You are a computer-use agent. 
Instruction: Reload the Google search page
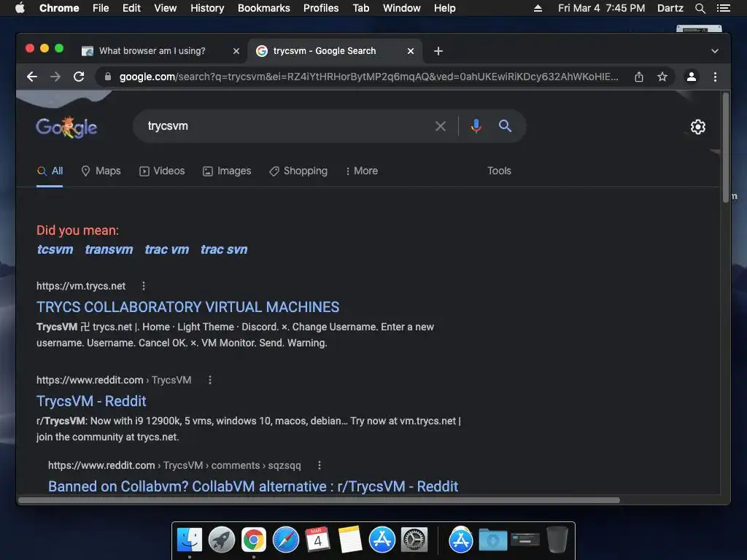click(79, 77)
